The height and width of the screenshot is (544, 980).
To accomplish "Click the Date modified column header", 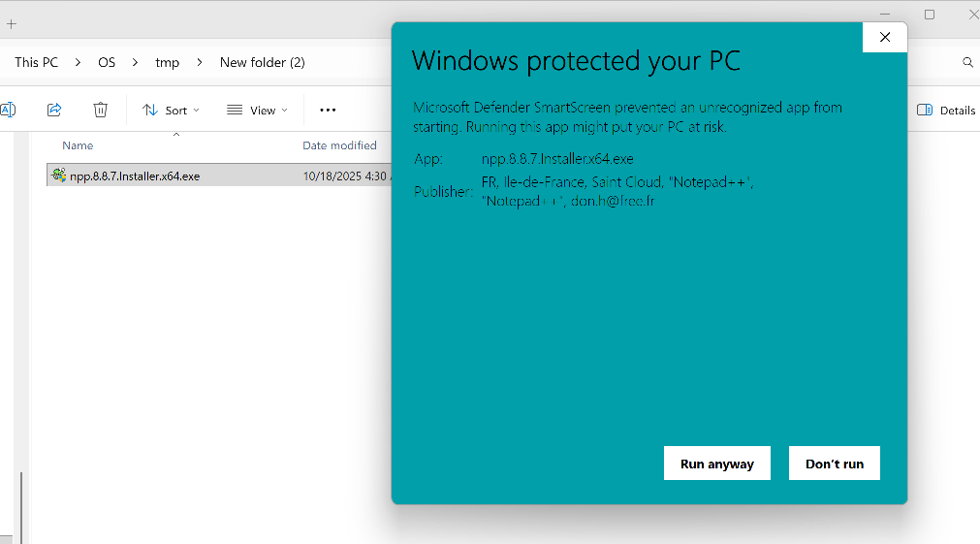I will click(339, 145).
